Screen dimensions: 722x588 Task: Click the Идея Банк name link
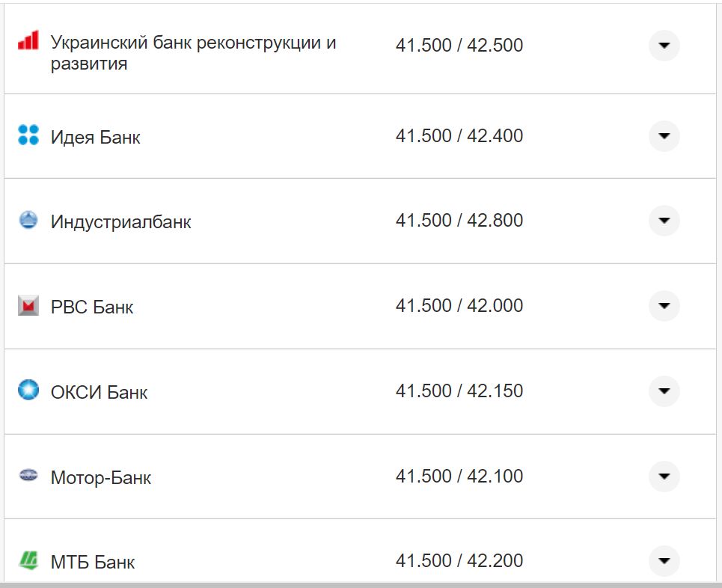(x=94, y=136)
